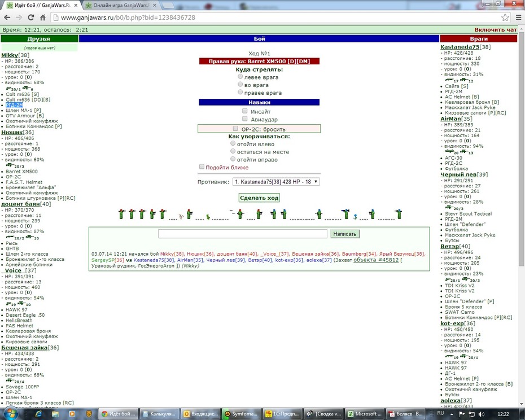Click the taskbar clock showing 12:22
Screen dimensions: 525x420
click(x=503, y=414)
